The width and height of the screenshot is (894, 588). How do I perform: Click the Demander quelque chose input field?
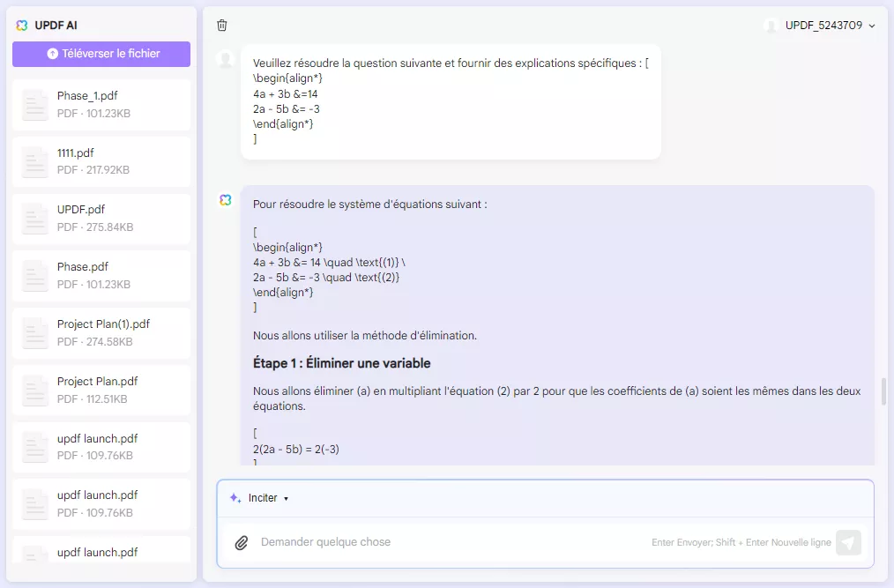pyautogui.click(x=441, y=542)
